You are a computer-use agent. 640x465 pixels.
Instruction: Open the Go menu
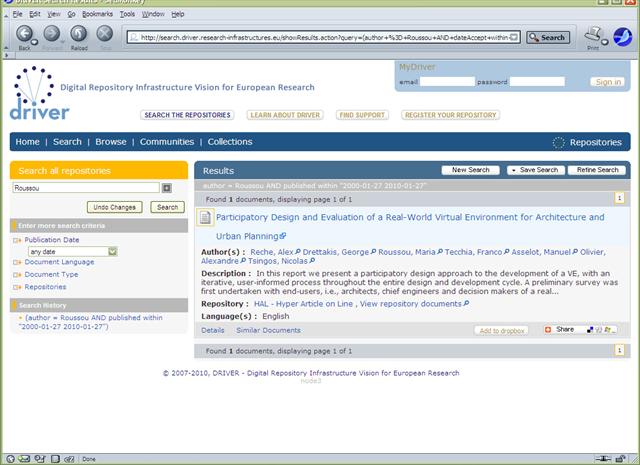tap(71, 14)
